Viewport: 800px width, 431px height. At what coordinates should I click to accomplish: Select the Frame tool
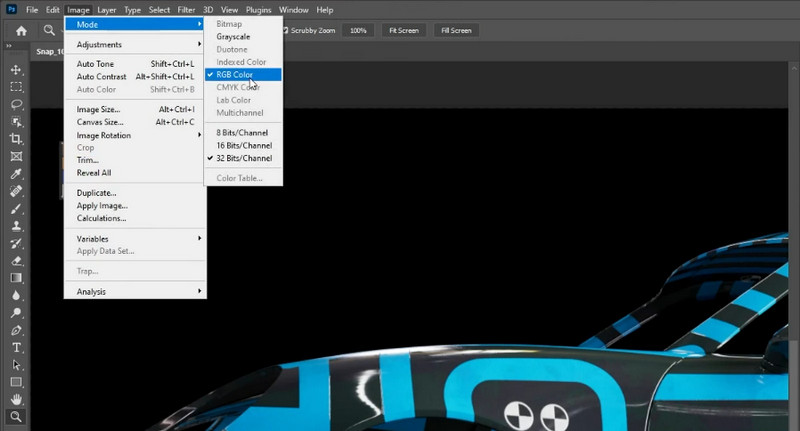tap(16, 157)
